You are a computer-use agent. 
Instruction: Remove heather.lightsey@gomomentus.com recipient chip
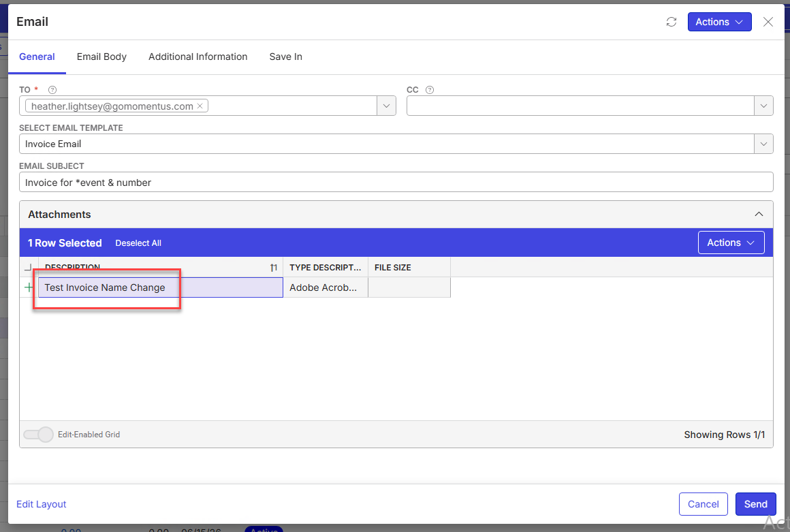[x=200, y=106]
